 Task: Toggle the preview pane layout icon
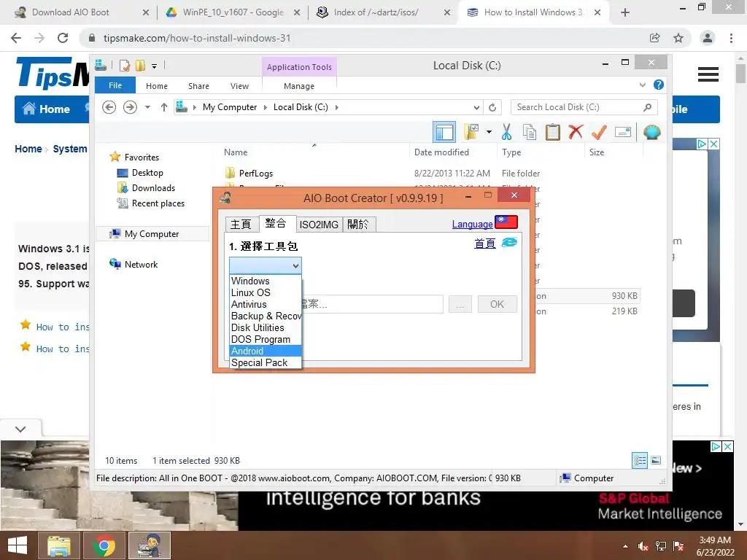click(444, 132)
